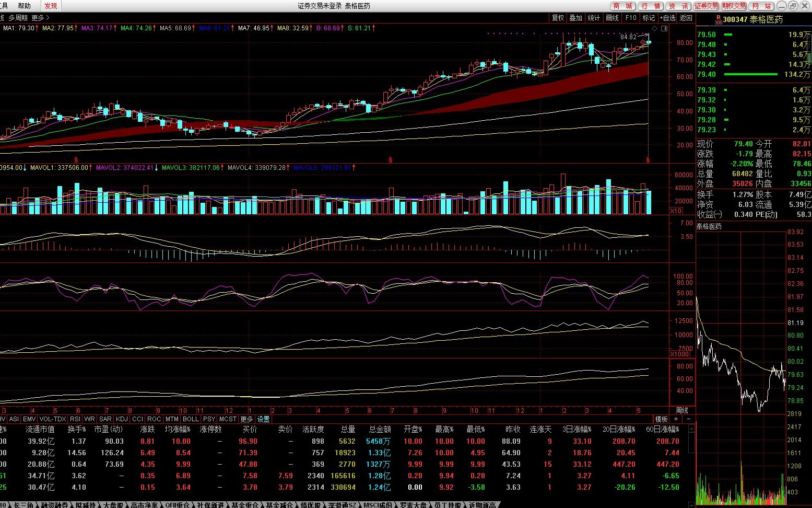Click the − remove panel button

coord(689,419)
